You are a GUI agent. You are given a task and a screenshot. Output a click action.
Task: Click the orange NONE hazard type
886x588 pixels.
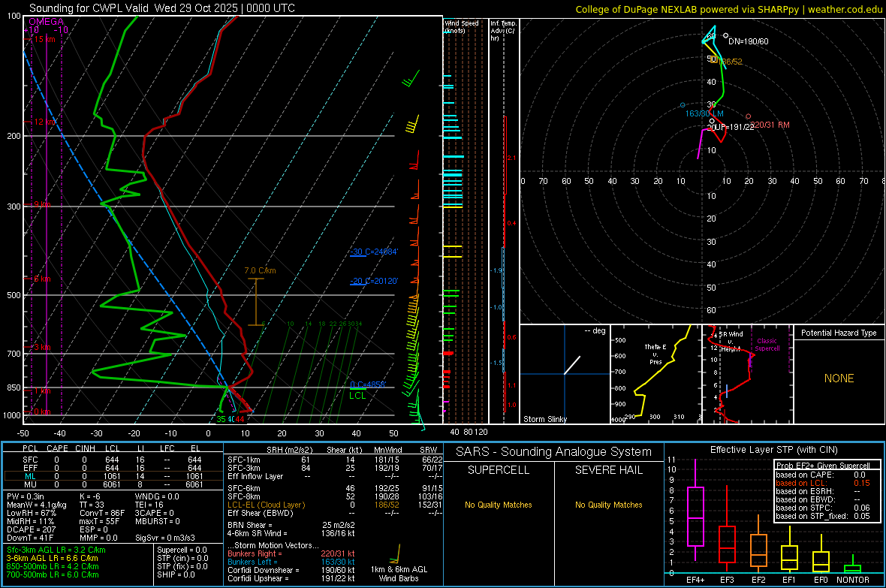coord(839,378)
